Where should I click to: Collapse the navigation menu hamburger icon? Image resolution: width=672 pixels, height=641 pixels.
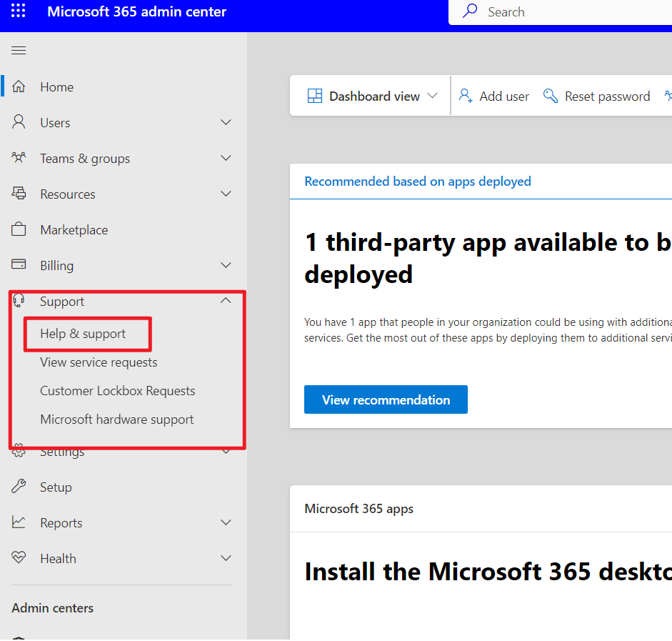click(19, 51)
